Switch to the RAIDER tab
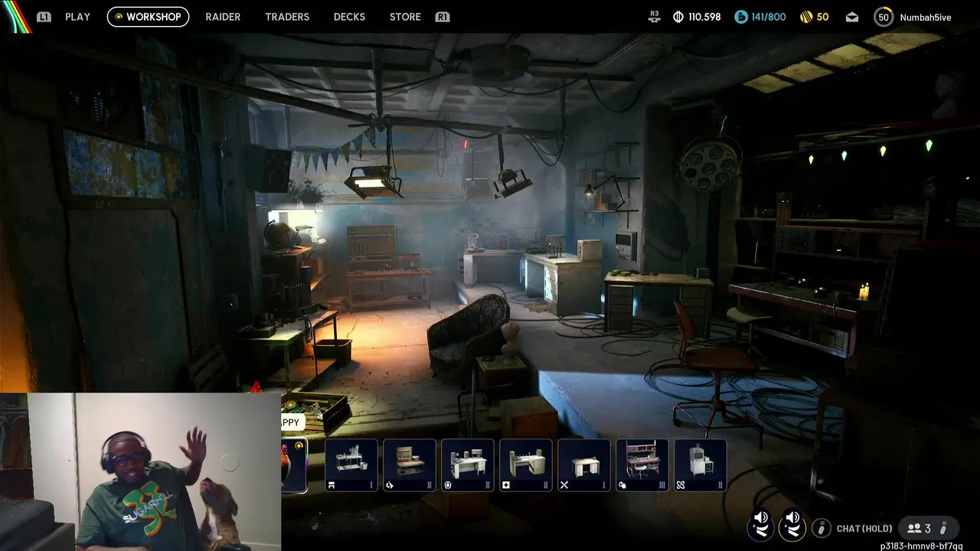980x551 pixels. [x=223, y=17]
